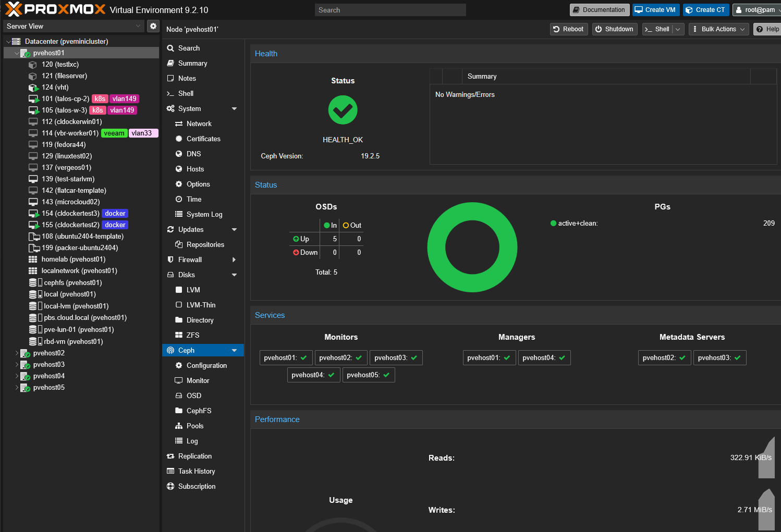The image size is (781, 532).
Task: Expand the pvehost02 node tree
Action: 17,353
